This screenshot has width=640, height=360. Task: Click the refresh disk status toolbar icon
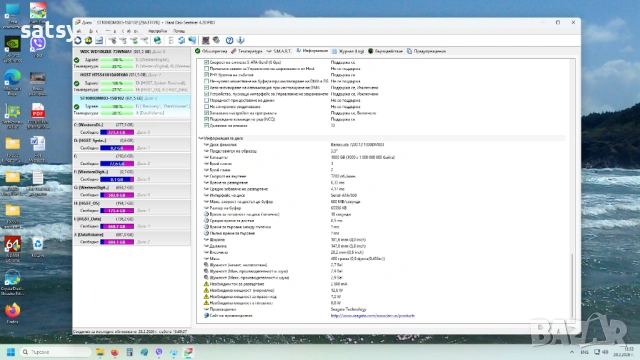click(78, 40)
